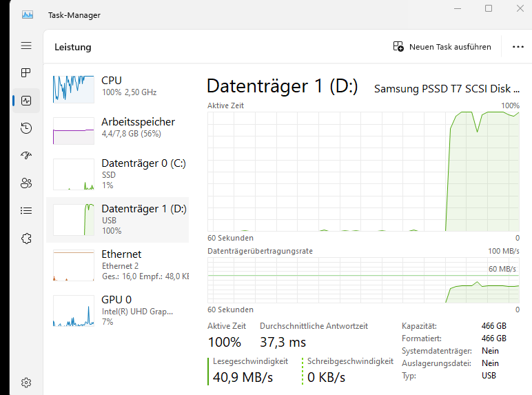Click the Datenträgerübertragungsrate graph
This screenshot has width=532, height=395.
click(363, 279)
